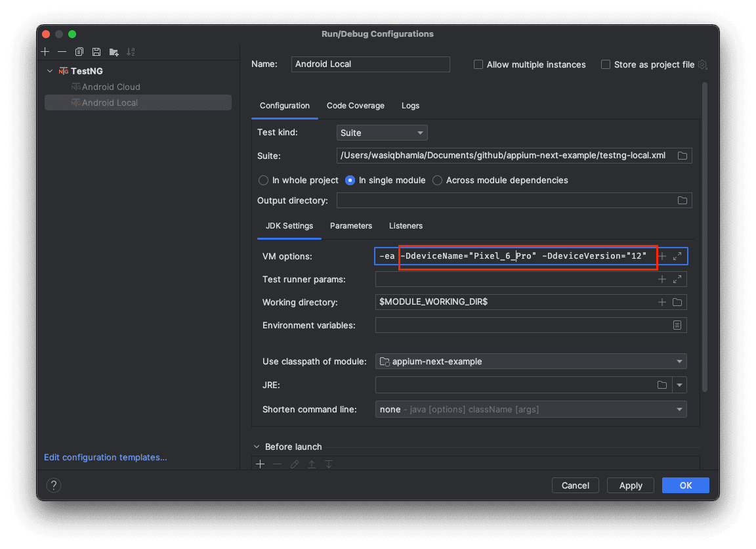The height and width of the screenshot is (549, 756).
Task: Open the Listeners tab
Action: tap(406, 226)
